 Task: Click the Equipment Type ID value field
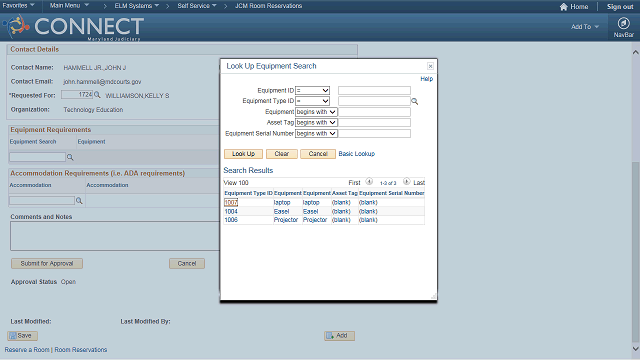point(374,101)
